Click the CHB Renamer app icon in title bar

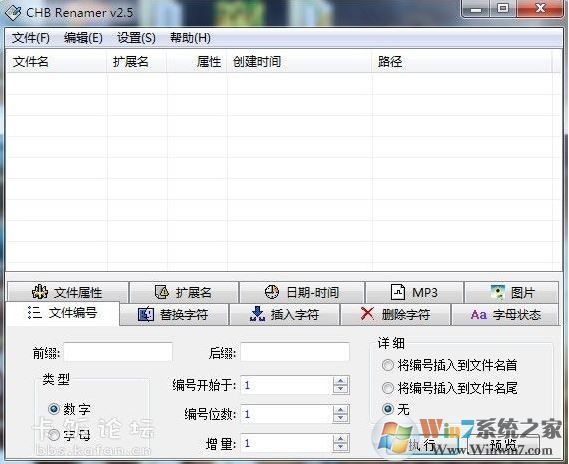coord(13,13)
